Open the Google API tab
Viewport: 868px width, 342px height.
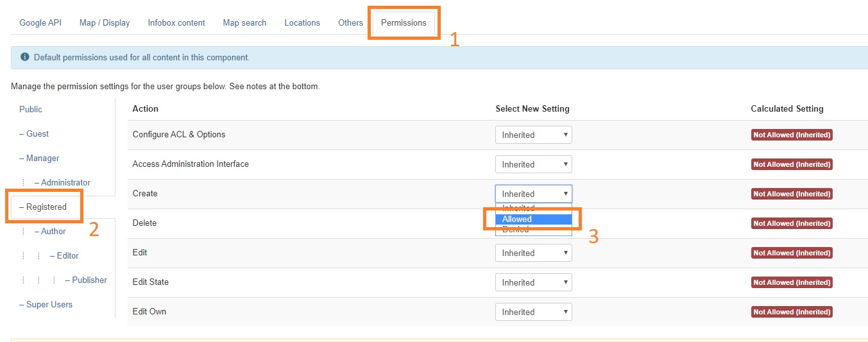point(40,22)
